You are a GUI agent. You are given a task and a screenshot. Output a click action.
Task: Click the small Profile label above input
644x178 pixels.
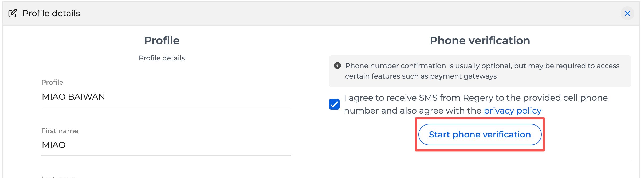pyautogui.click(x=52, y=82)
